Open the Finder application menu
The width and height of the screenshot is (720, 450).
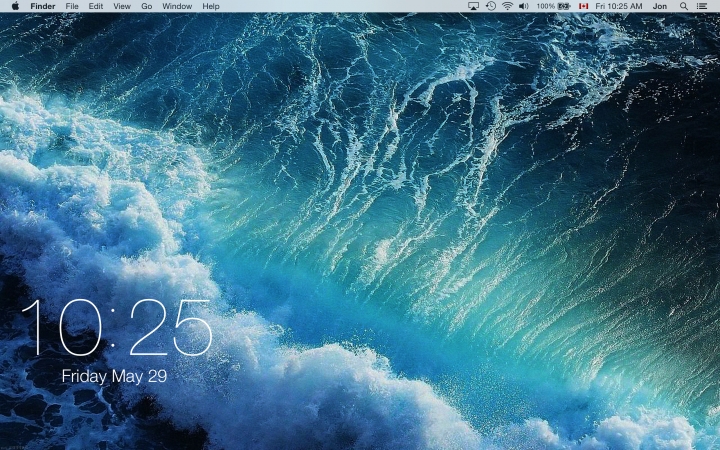click(43, 6)
